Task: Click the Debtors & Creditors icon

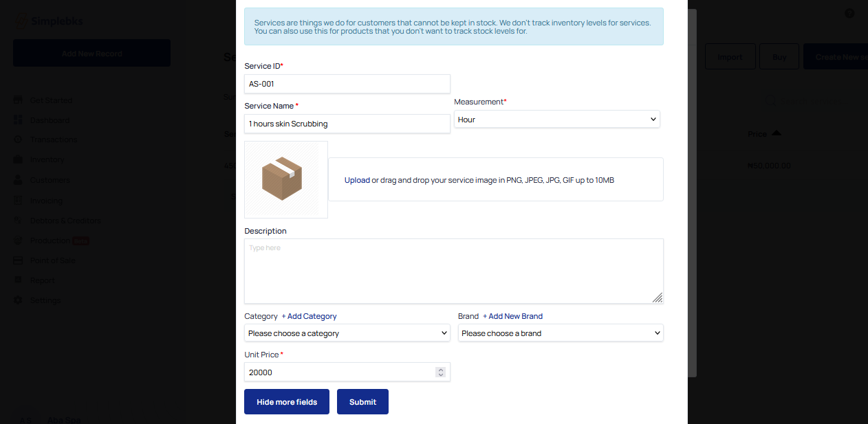Action: click(x=18, y=221)
